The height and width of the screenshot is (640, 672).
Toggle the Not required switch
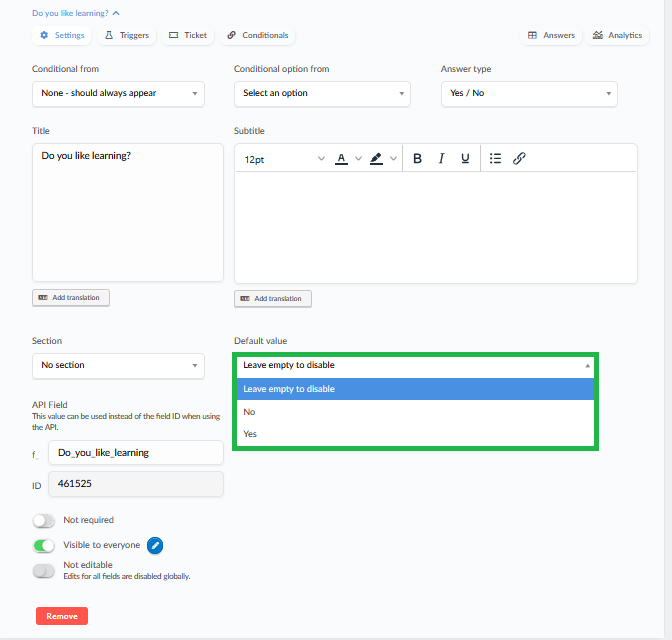44,521
